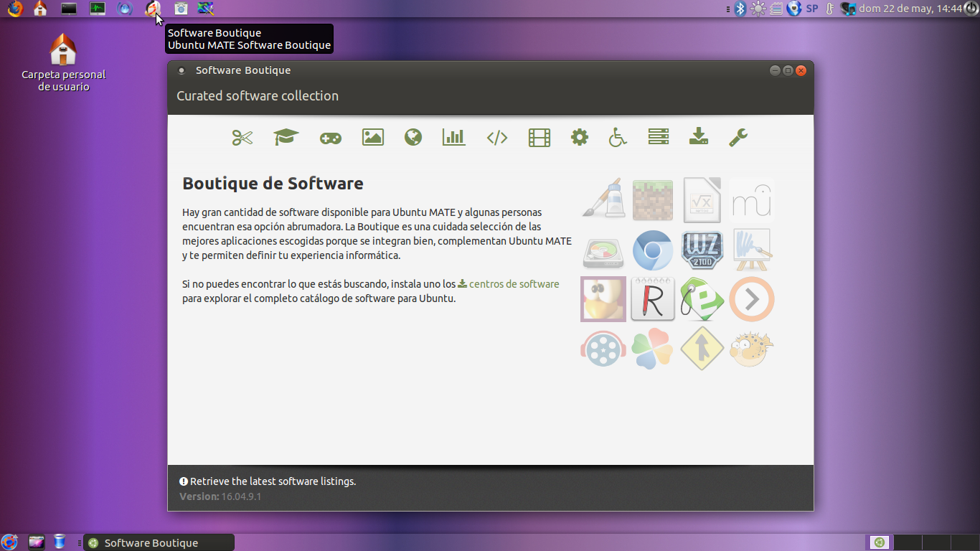Switch to the first workspace in the switcher
The width and height of the screenshot is (980, 551).
(880, 542)
